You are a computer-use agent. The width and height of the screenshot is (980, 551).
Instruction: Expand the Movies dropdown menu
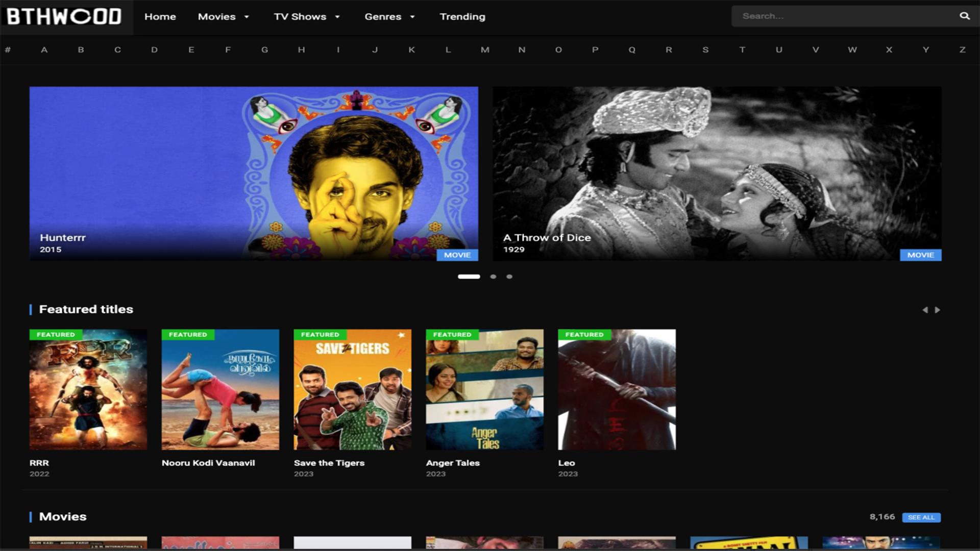pyautogui.click(x=224, y=16)
